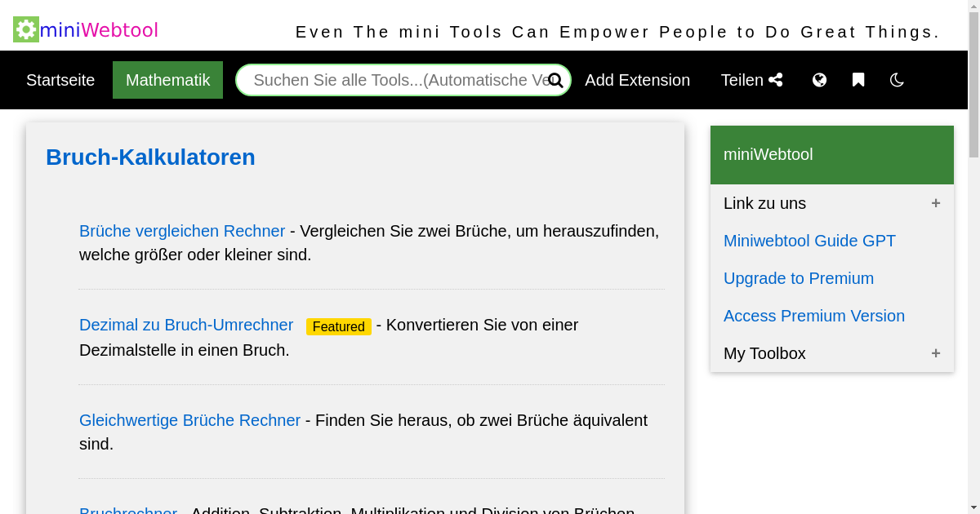Open the Gleichwertige Brüche Rechner
The image size is (980, 514).
click(189, 420)
